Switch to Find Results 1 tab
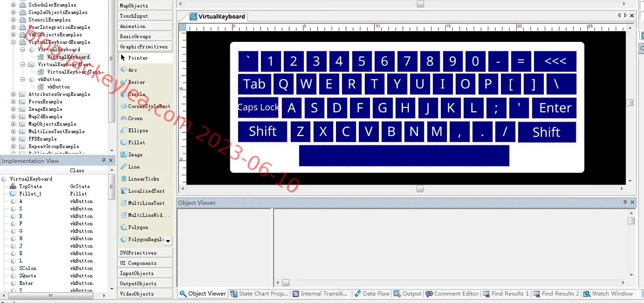The width and height of the screenshot is (644, 303). pos(506,294)
